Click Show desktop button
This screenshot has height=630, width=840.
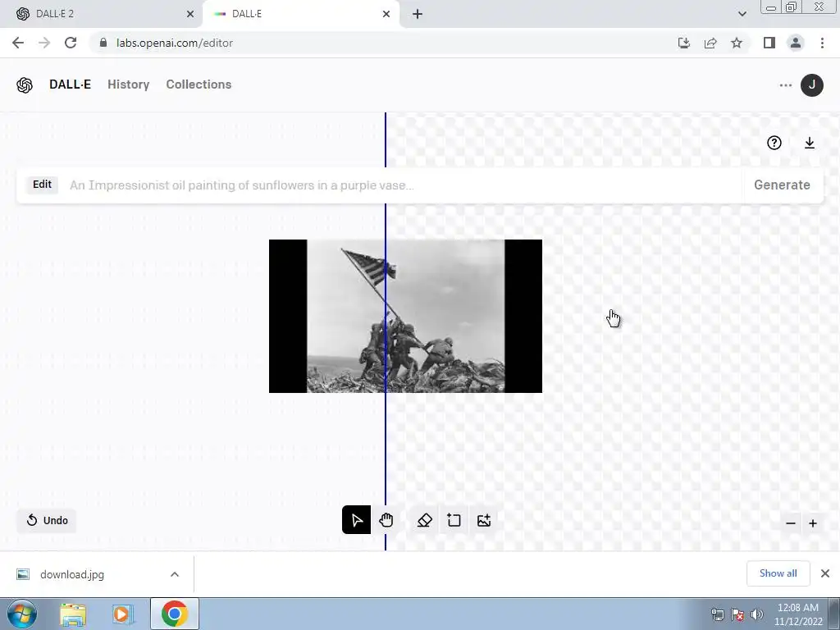pyautogui.click(x=834, y=614)
